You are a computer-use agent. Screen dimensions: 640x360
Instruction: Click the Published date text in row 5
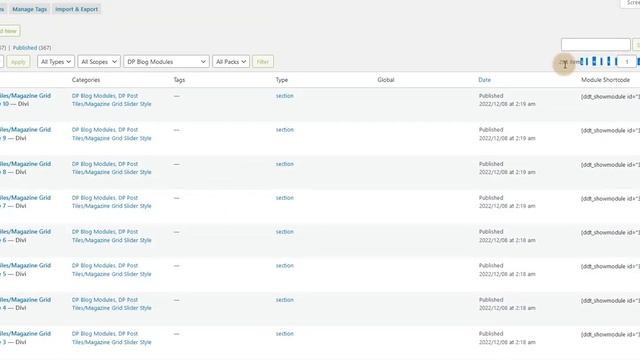507,270
